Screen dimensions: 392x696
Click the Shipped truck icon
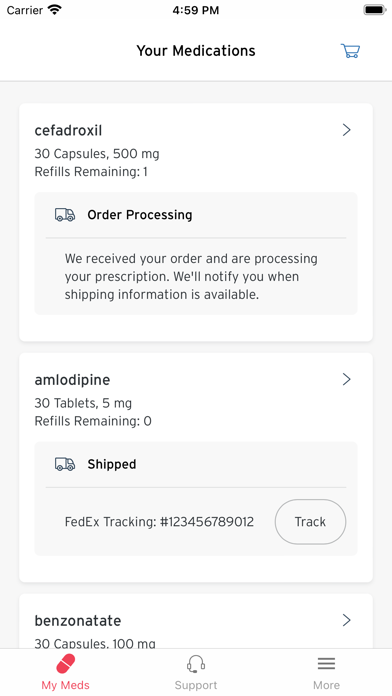click(x=65, y=464)
